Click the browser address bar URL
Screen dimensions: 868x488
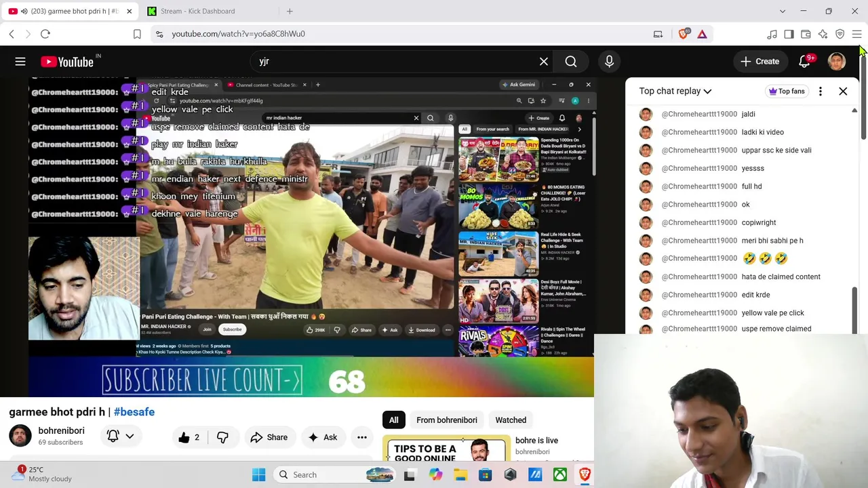[x=238, y=34]
